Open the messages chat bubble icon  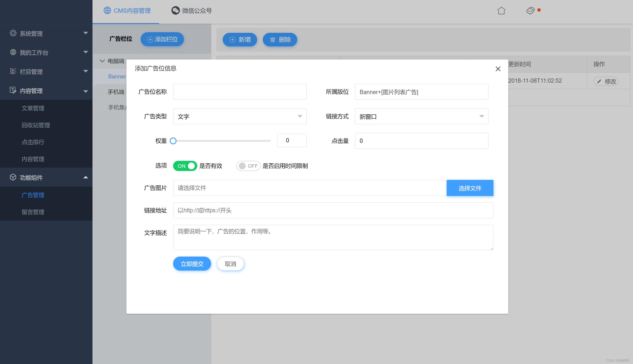point(530,11)
